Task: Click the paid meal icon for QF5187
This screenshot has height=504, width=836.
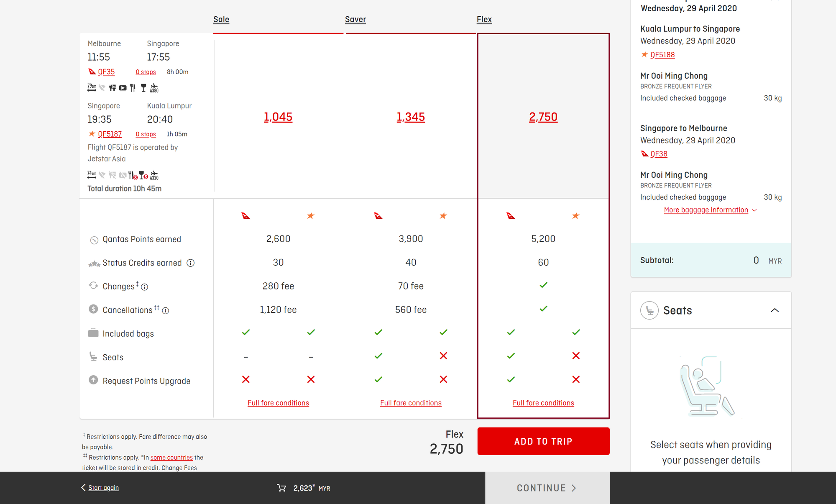Action: coord(133,175)
